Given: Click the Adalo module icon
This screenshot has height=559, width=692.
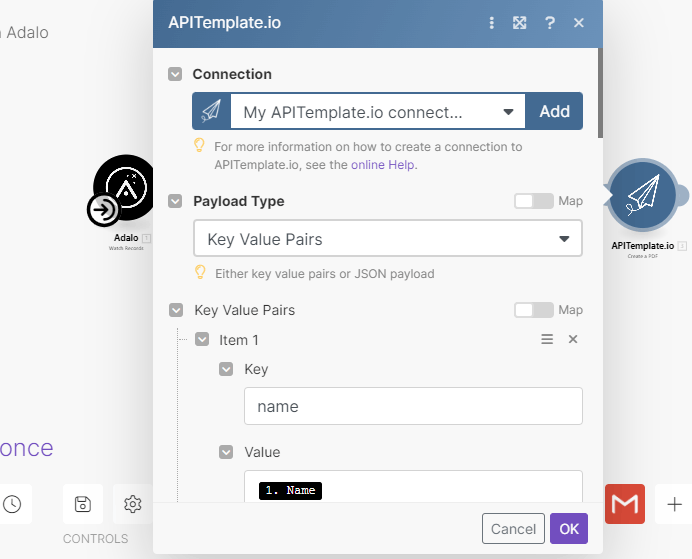Looking at the screenshot, I should [x=124, y=188].
